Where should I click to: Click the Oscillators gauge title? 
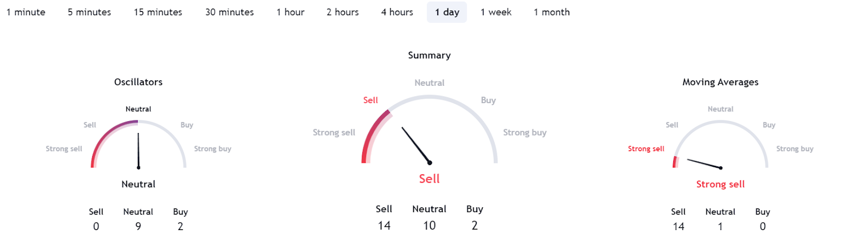click(x=138, y=82)
